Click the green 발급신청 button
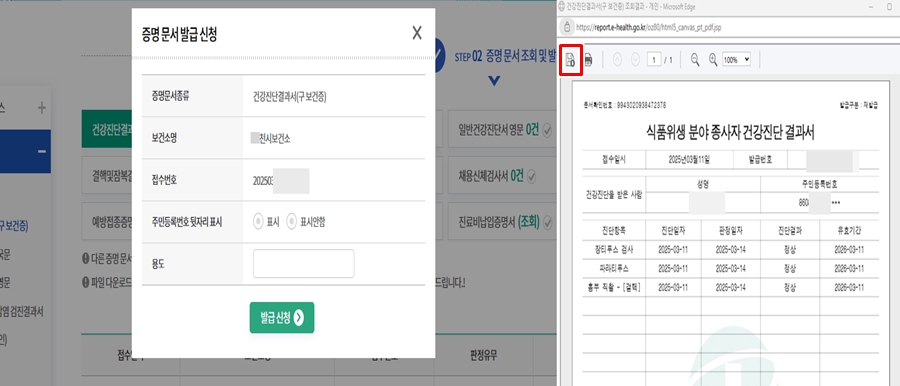900x386 pixels. coord(282,317)
